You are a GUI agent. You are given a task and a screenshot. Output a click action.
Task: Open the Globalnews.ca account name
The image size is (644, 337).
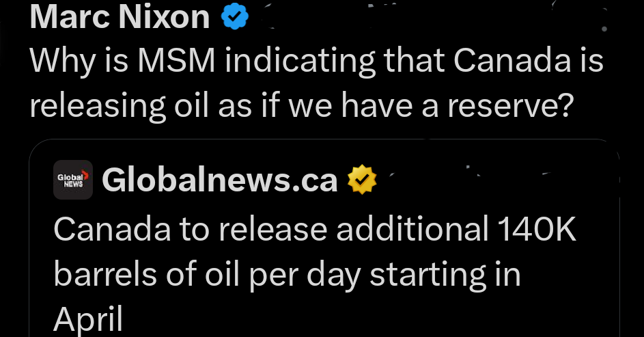click(219, 180)
